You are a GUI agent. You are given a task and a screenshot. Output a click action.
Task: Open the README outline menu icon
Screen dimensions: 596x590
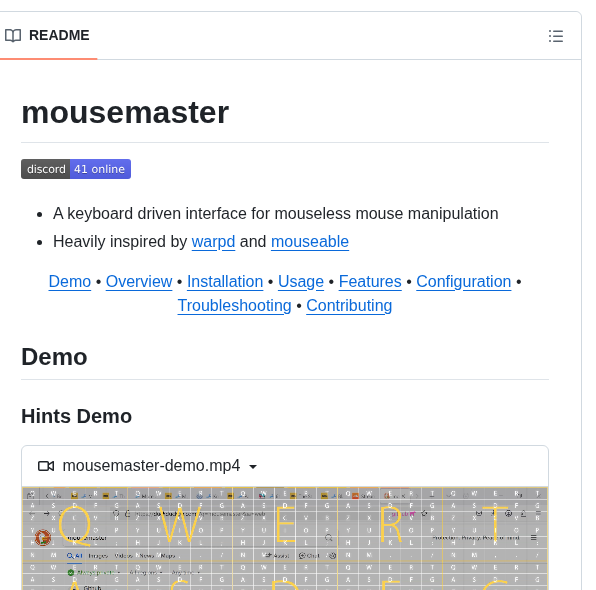coord(556,36)
